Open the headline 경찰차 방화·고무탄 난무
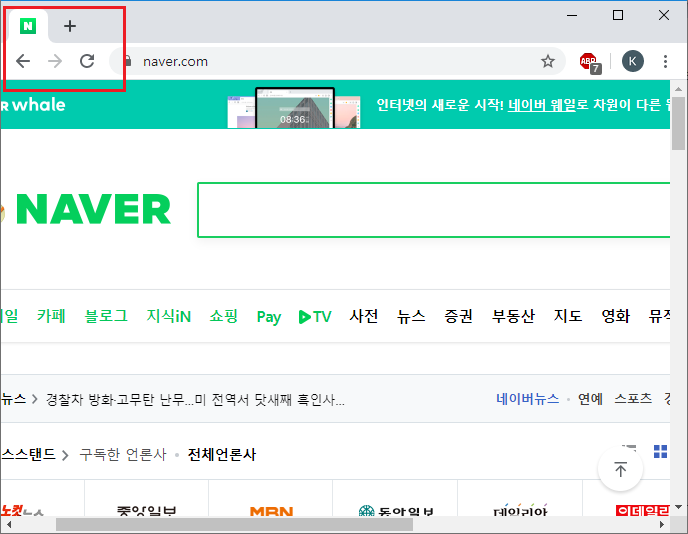This screenshot has width=688, height=534. pyautogui.click(x=195, y=399)
